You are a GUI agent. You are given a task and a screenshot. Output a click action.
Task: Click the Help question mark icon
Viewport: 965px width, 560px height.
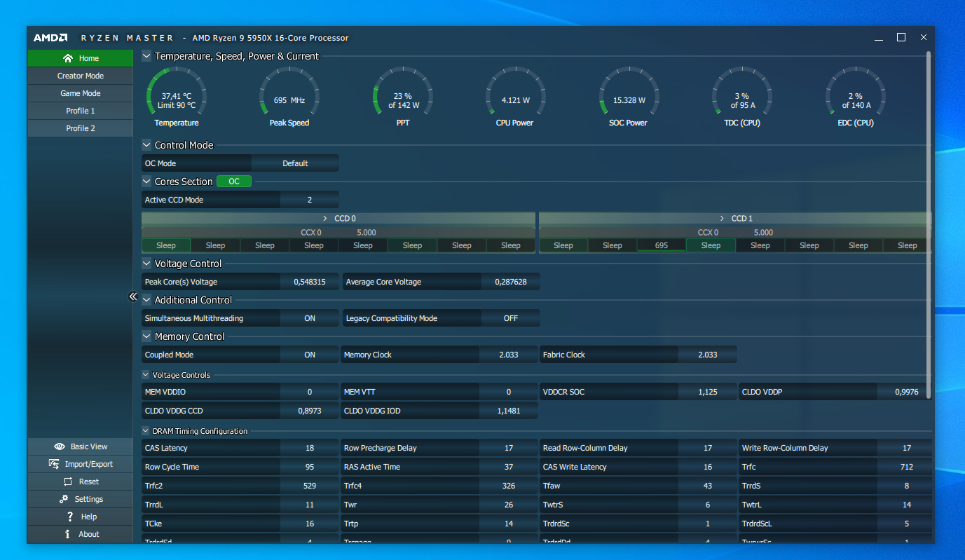coord(70,517)
